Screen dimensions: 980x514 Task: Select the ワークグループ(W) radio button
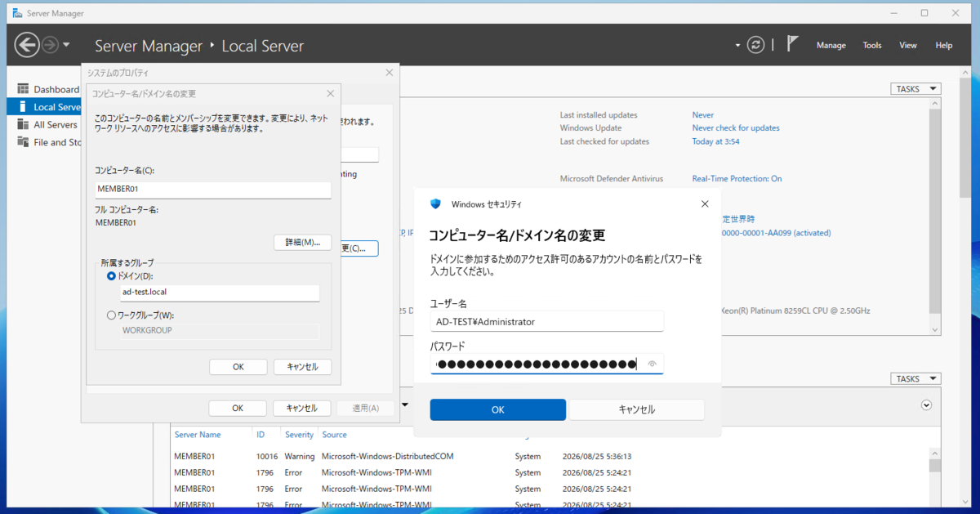pos(112,315)
